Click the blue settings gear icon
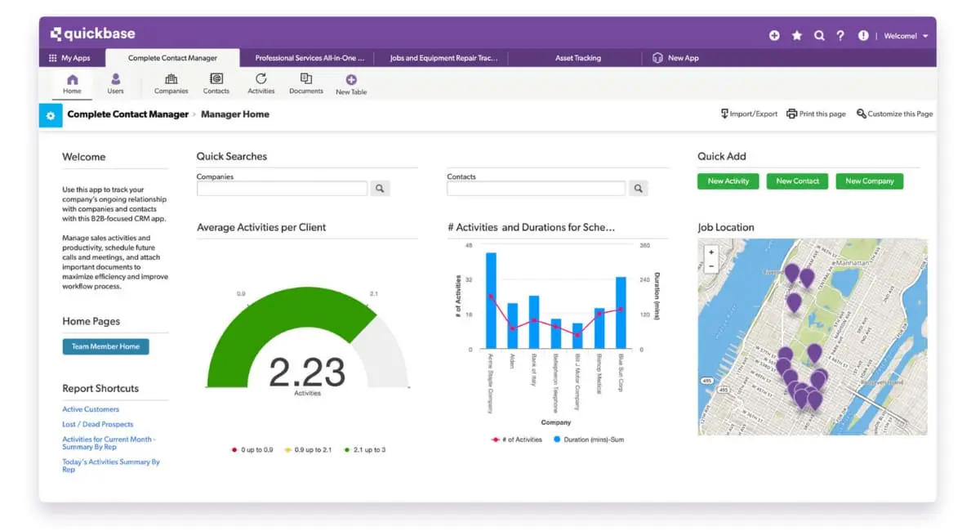Image resolution: width=980 pixels, height=531 pixels. tap(51, 115)
